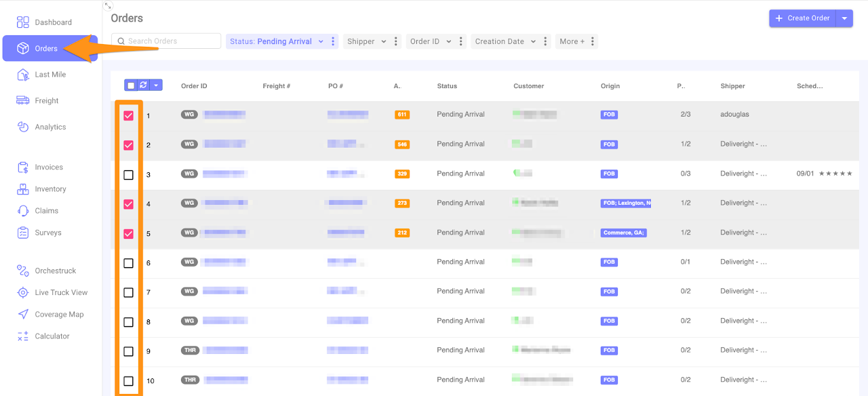Uncheck the checkbox for row 5
The image size is (868, 396).
pyautogui.click(x=128, y=234)
